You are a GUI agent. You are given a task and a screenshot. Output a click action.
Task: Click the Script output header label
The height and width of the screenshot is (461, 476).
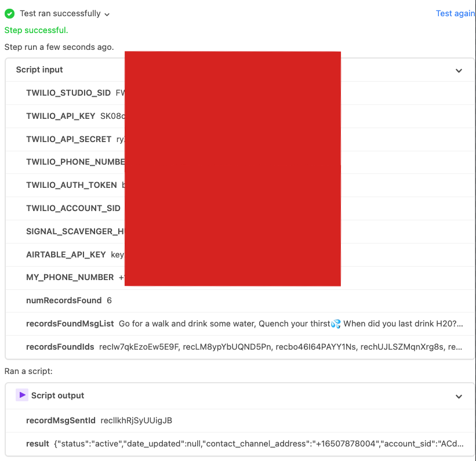click(57, 395)
